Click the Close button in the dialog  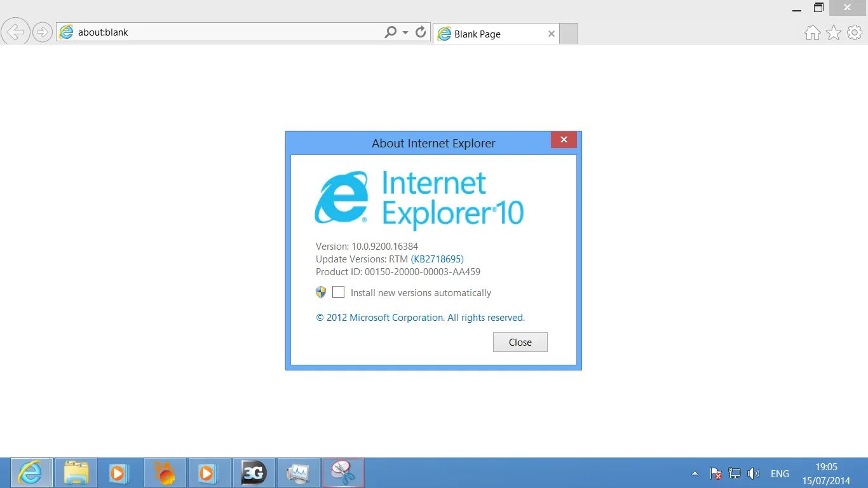(x=520, y=342)
